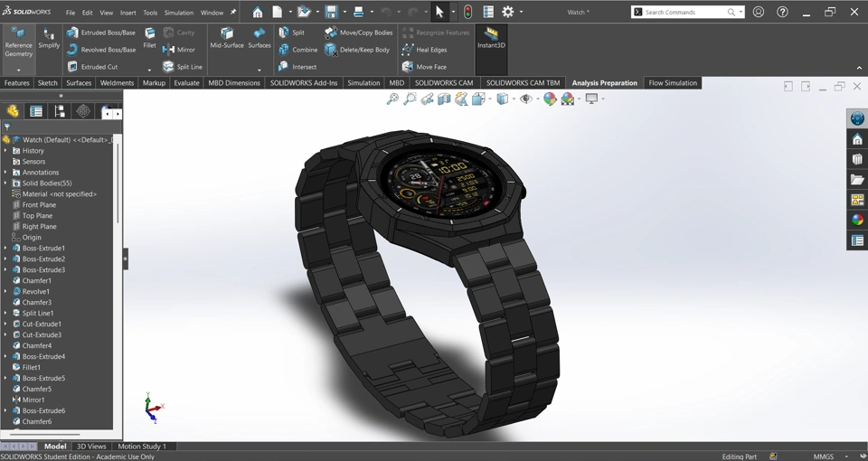Viewport: 868px width, 461px height.
Task: Click the Surfaces tool
Action: pos(259,38)
